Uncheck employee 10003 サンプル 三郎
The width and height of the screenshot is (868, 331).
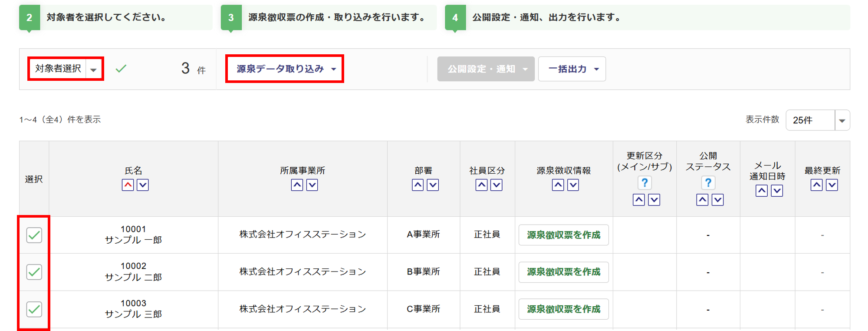click(34, 309)
